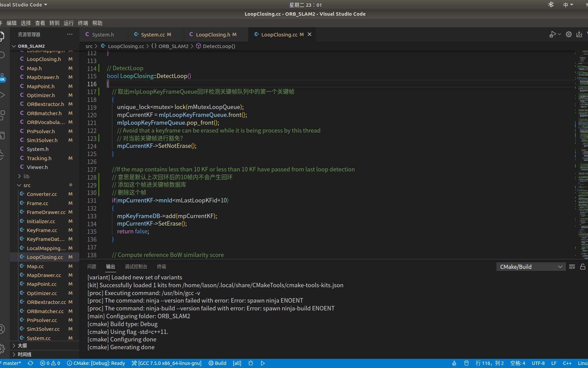Click the gear icon in editor toolbar
The height and width of the screenshot is (368, 588).
569,34
